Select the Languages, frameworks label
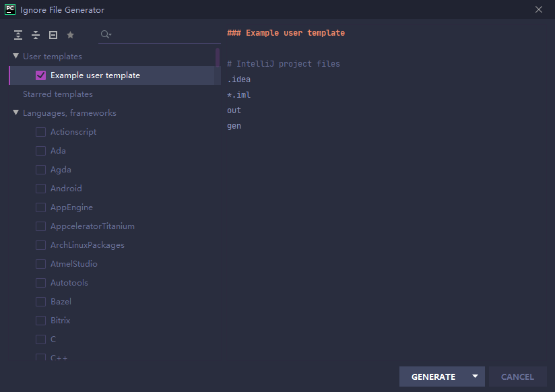 69,113
